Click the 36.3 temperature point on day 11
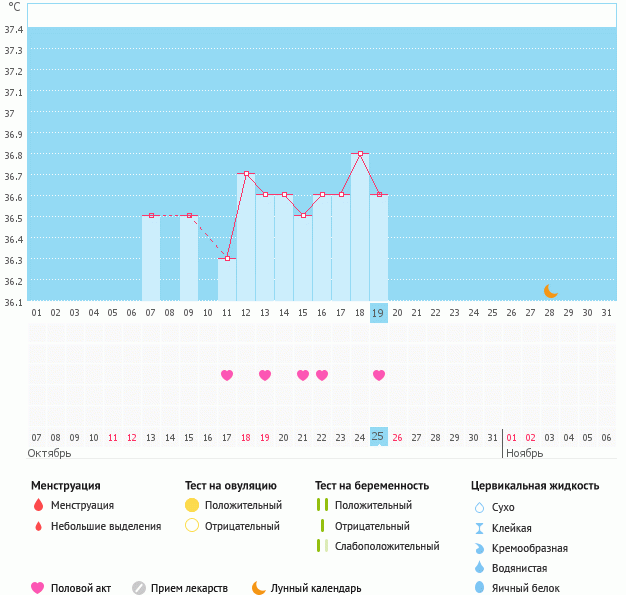This screenshot has width=626, height=595. click(x=227, y=259)
